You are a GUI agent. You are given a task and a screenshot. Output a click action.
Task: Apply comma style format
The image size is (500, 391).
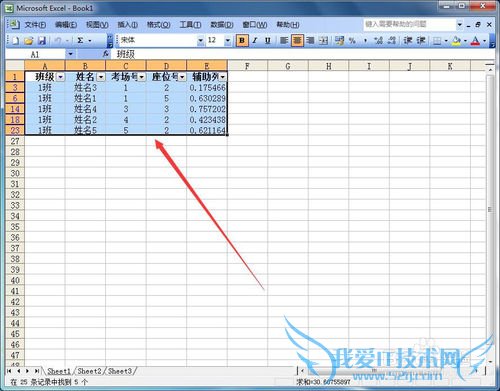[x=365, y=41]
